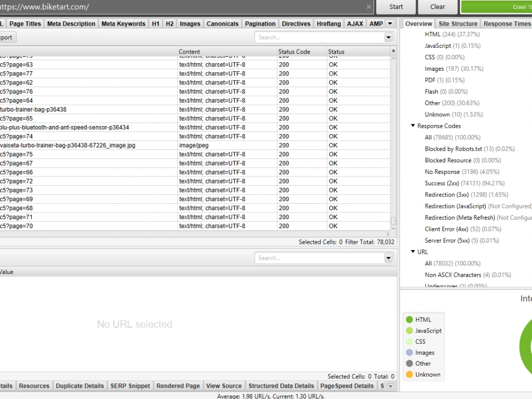Switch to the Hreflang tab

(329, 24)
